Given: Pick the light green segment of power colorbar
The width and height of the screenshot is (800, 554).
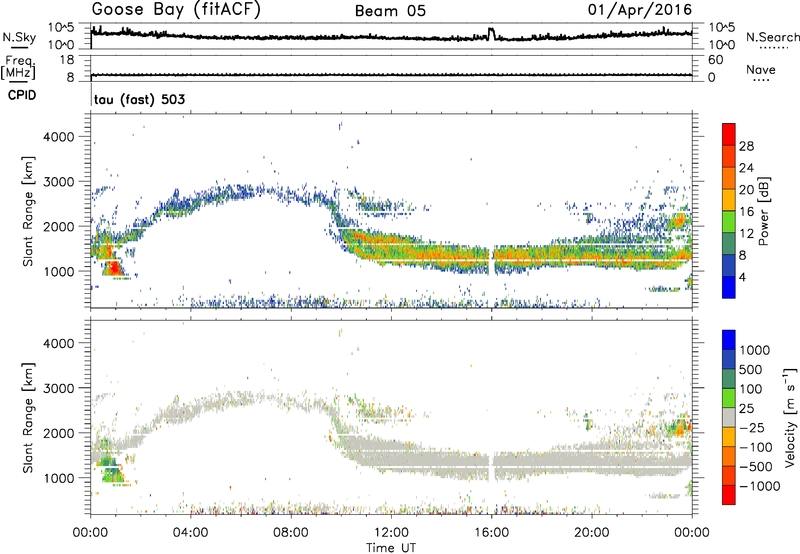Looking at the screenshot, I should click(729, 221).
